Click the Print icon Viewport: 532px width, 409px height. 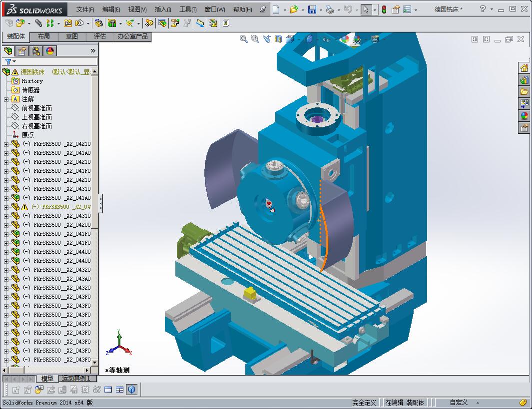(330, 9)
